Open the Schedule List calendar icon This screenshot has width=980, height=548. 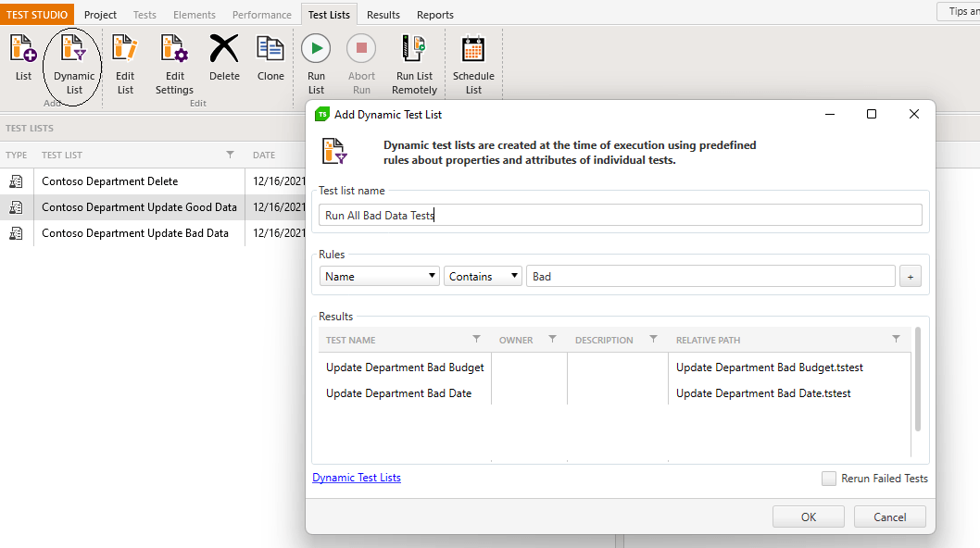[473, 48]
